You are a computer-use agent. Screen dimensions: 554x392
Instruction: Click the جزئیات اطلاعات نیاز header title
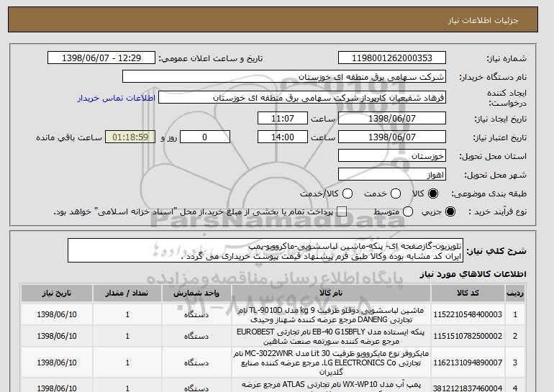click(x=483, y=20)
